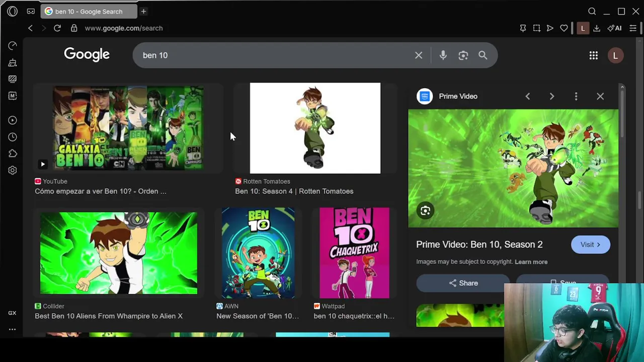This screenshot has width=644, height=362.
Task: Click the Prime Video source name
Action: pos(458,96)
